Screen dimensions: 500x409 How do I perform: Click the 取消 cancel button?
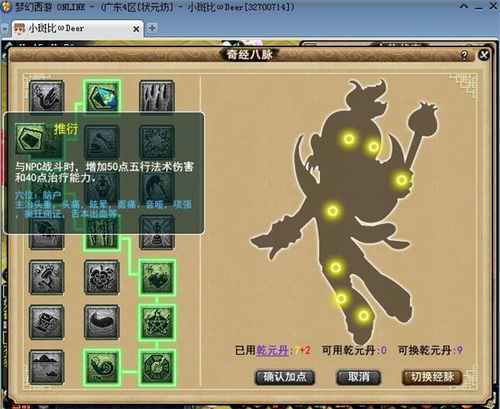pyautogui.click(x=358, y=377)
